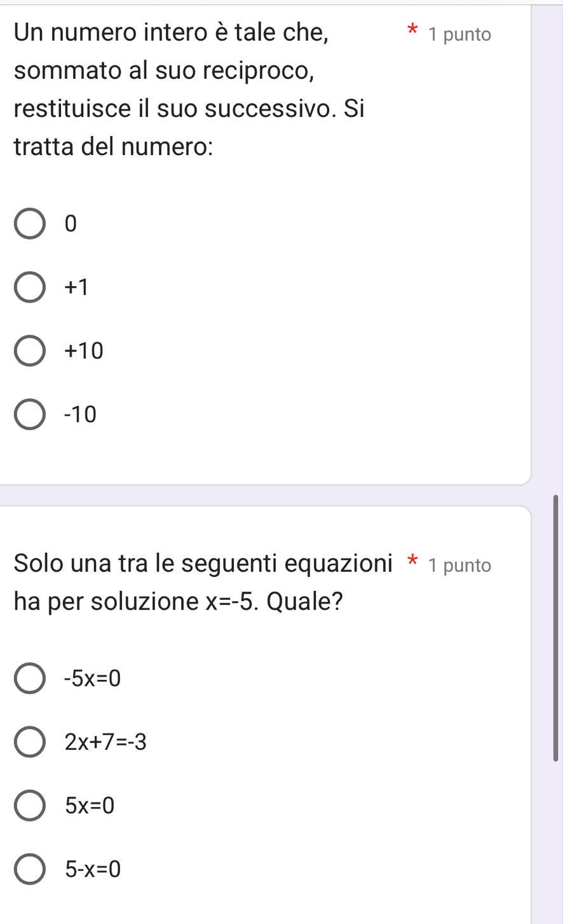Choose the 2x+7=-3 radio option
563x924 pixels.
point(30,742)
